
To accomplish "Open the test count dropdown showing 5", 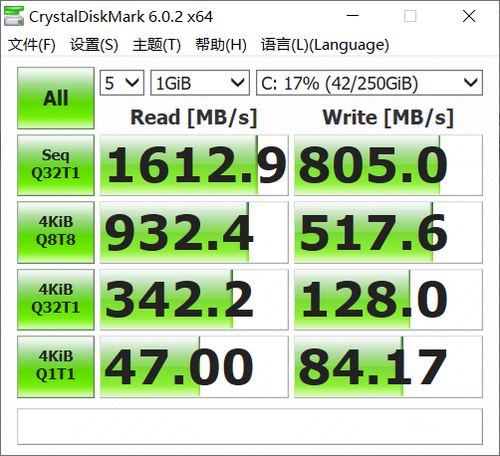I will tap(122, 83).
